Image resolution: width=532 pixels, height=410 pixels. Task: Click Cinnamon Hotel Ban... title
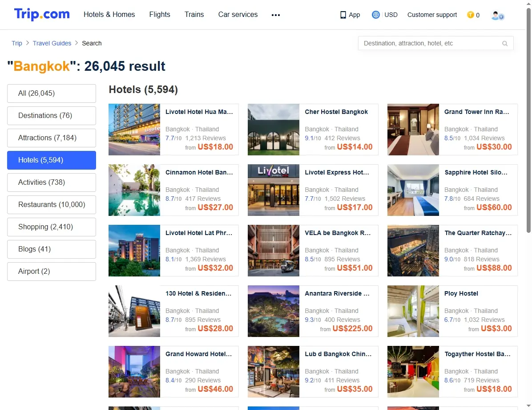[199, 172]
